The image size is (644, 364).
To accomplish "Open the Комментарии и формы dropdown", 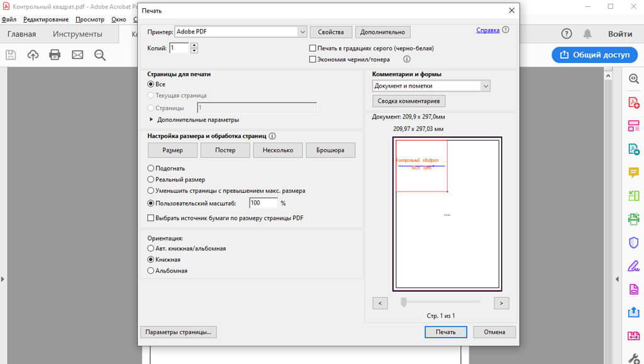I will point(484,86).
